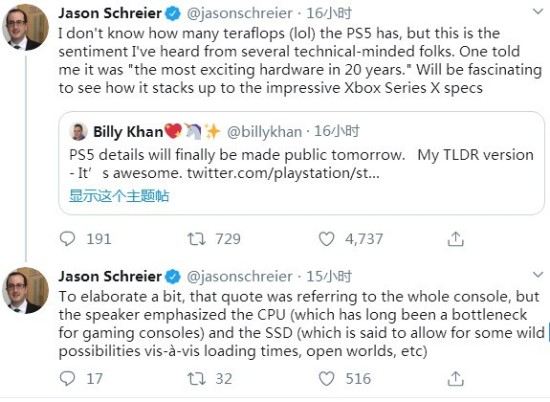Retweet the second tweet with 32 retweets
Screen dimensions: 550x402
[196, 378]
